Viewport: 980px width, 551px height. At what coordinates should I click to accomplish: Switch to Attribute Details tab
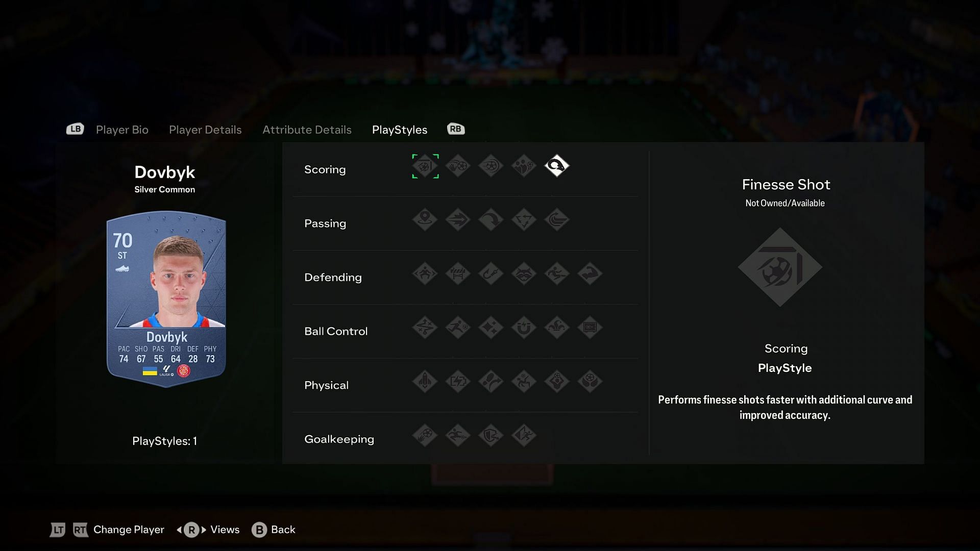point(306,129)
